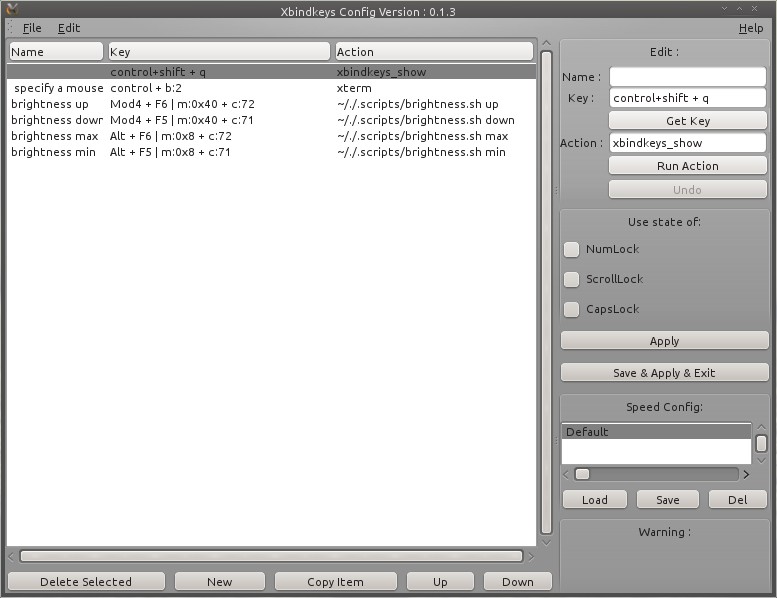This screenshot has height=598, width=777.
Task: Click 'brightness.sh max' action cell
Action: pos(423,136)
